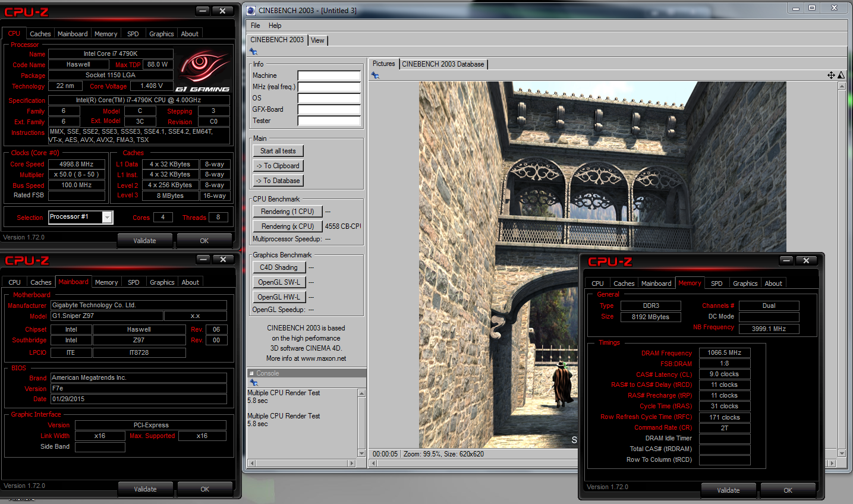
Task: Click the GFX-Board input field
Action: pyautogui.click(x=329, y=109)
